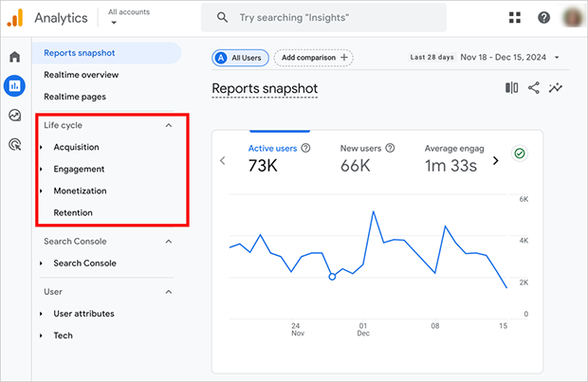The width and height of the screenshot is (588, 382).
Task: Click the User attributes label
Action: (83, 314)
